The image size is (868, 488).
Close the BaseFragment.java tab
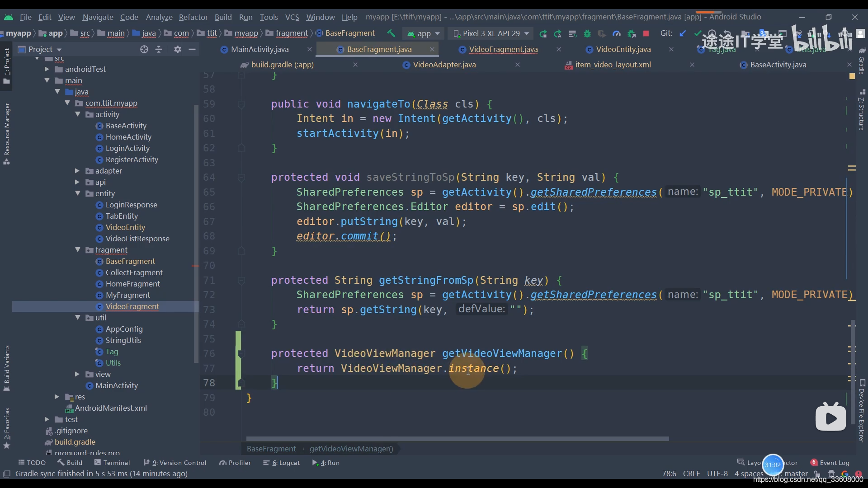coord(432,49)
